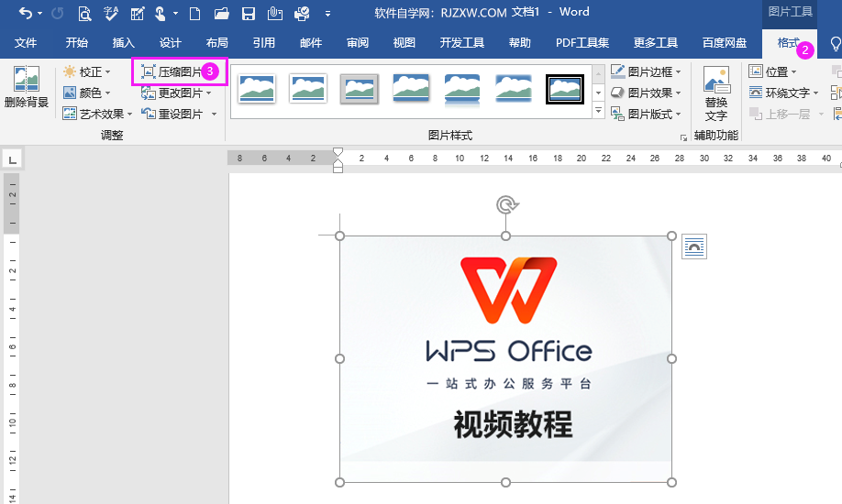The width and height of the screenshot is (842, 504).
Task: Click the 替换文字 alt text button
Action: tap(715, 94)
